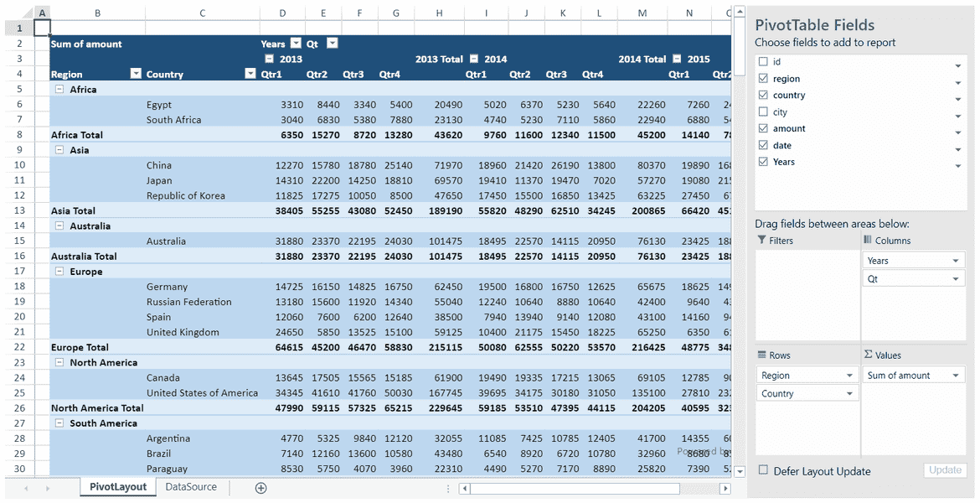Viewport: 980px width, 503px height.
Task: Click the Rows area header icon
Action: click(x=761, y=355)
